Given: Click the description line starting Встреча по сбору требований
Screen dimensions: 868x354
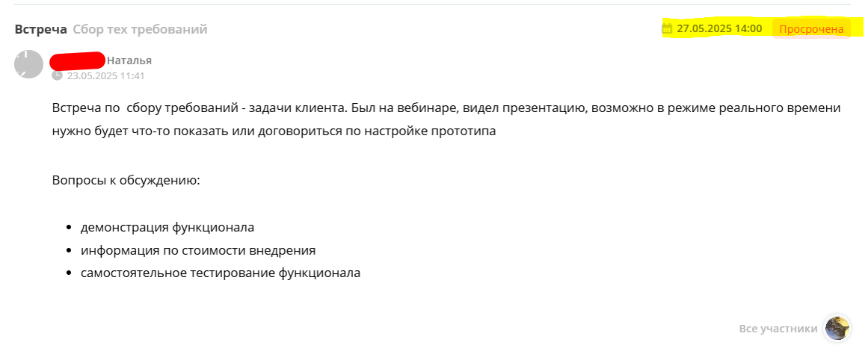Looking at the screenshot, I should 447,108.
